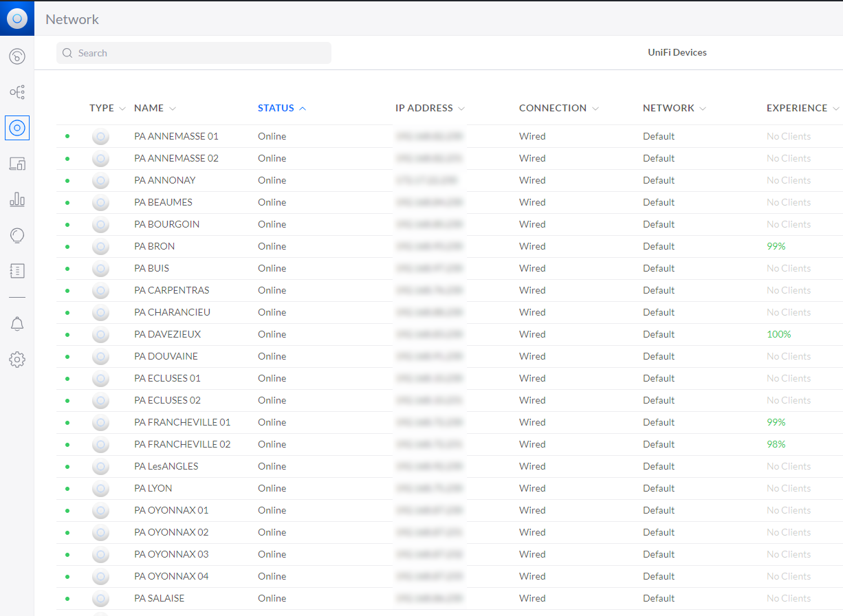
Task: Open the Settings gear icon
Action: coord(17,360)
